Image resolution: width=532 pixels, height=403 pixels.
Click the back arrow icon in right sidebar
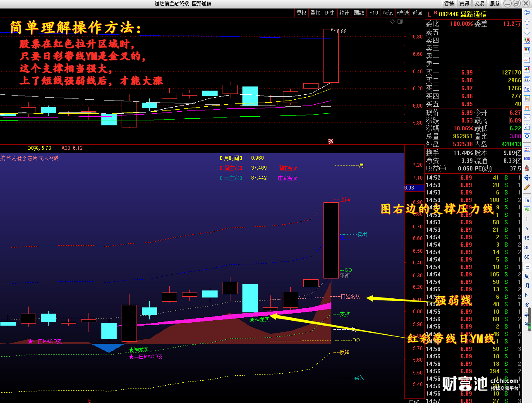[x=527, y=12]
